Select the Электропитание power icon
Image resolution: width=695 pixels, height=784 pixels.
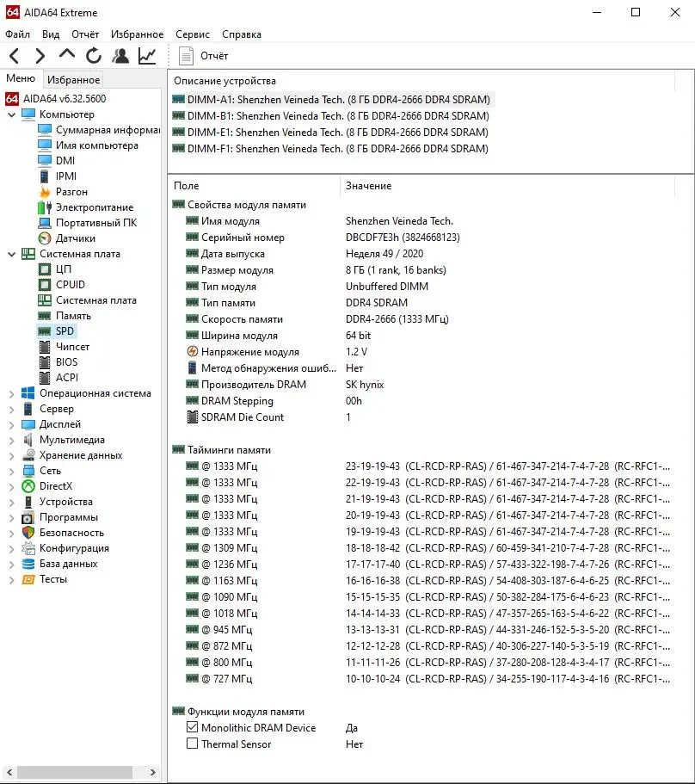[x=45, y=207]
